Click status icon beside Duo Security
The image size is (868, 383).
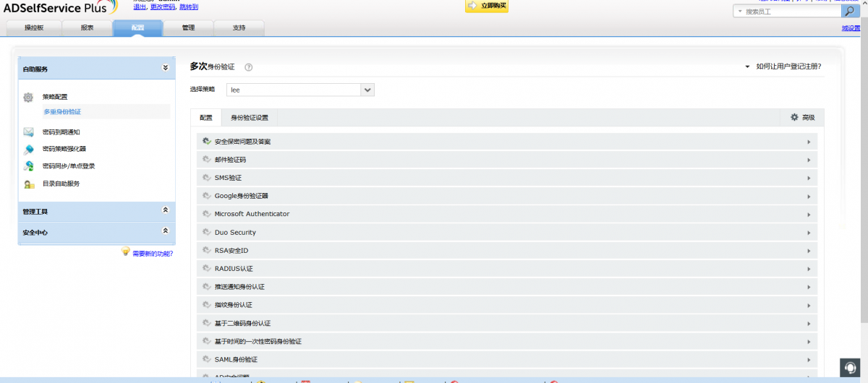click(207, 233)
